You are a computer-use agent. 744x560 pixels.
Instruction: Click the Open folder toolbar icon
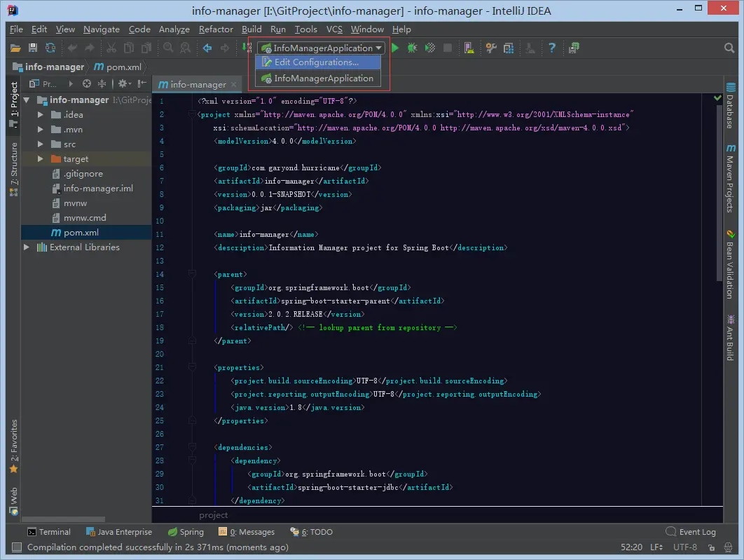(x=15, y=48)
